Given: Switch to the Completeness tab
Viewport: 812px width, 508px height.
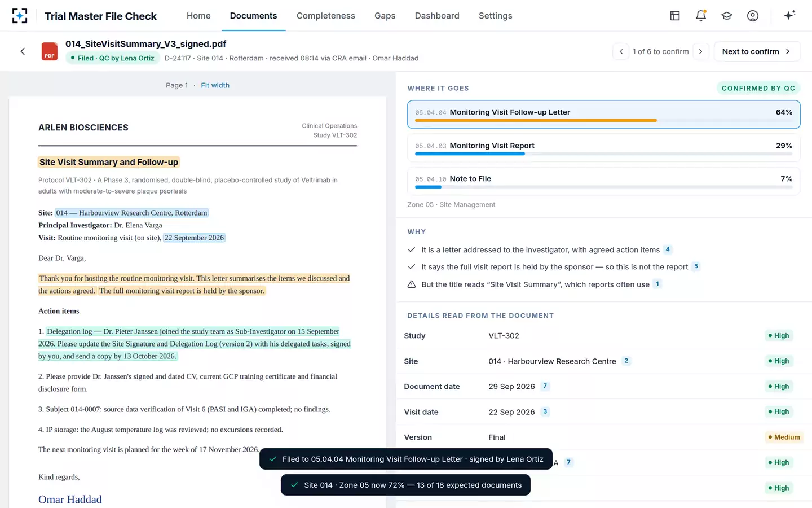Looking at the screenshot, I should (x=326, y=16).
